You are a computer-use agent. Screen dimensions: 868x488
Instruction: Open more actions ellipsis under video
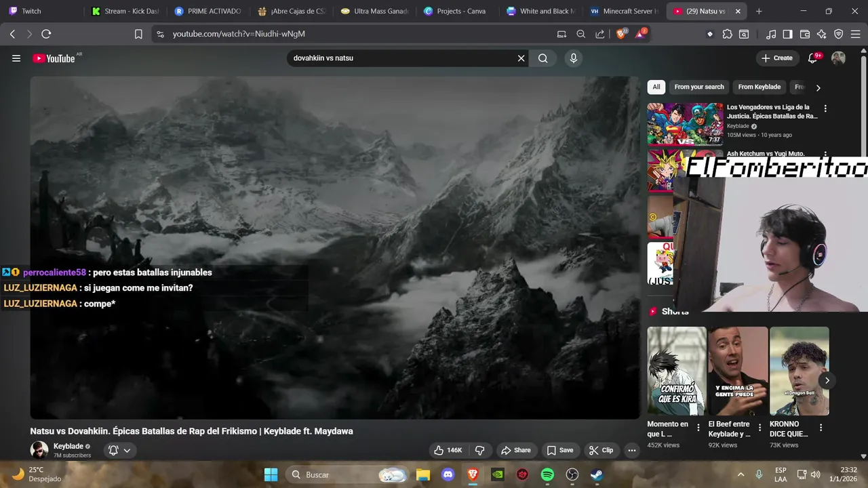click(x=632, y=450)
